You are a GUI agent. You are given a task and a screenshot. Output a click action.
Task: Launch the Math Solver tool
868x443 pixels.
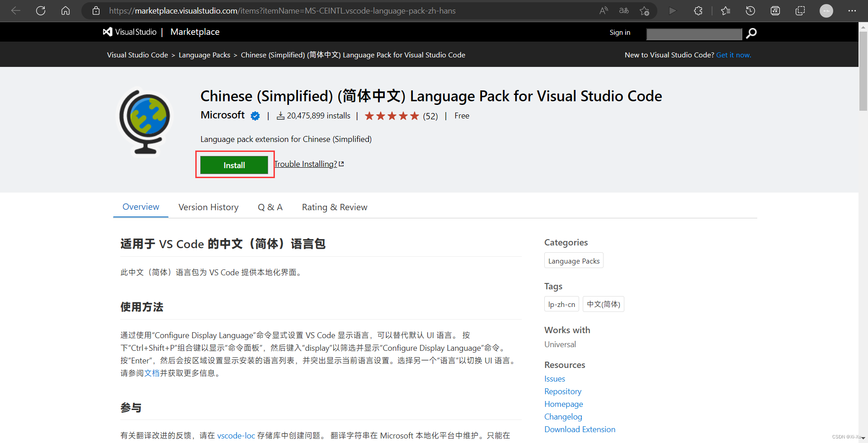pyautogui.click(x=775, y=10)
